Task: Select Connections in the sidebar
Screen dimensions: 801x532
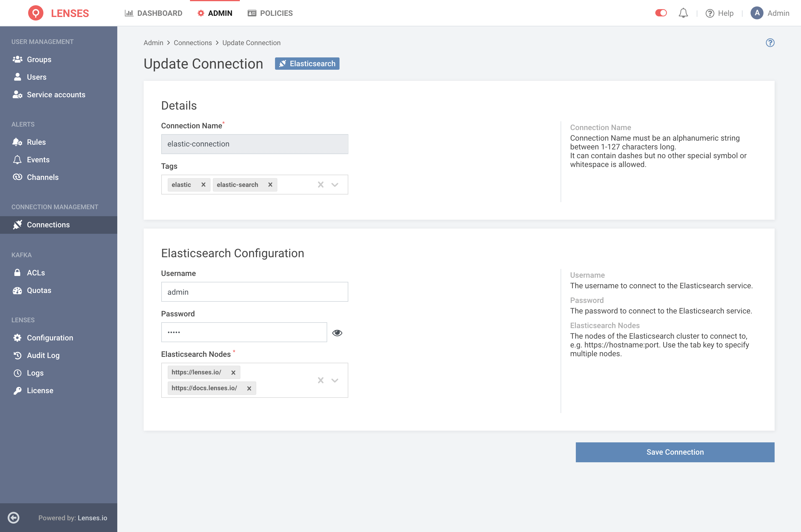Action: (58, 225)
